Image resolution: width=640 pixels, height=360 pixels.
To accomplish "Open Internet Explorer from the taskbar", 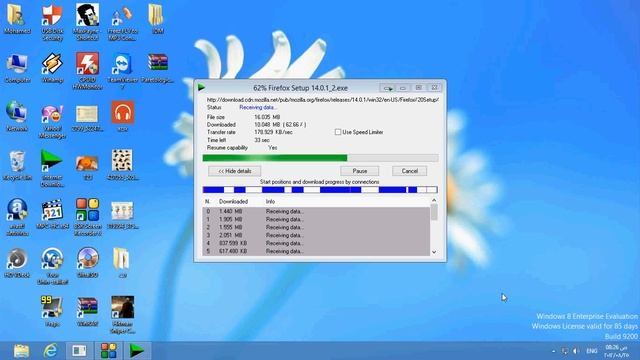I will pos(51,351).
